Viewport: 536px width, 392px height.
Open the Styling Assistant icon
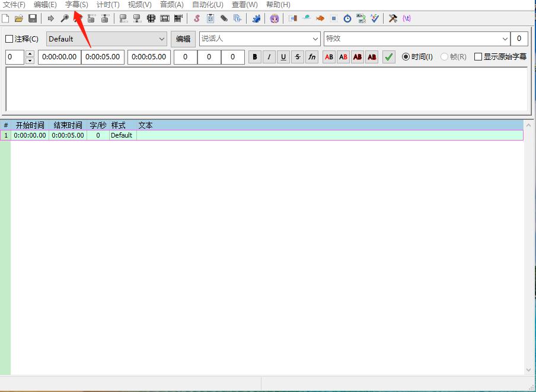coord(307,18)
